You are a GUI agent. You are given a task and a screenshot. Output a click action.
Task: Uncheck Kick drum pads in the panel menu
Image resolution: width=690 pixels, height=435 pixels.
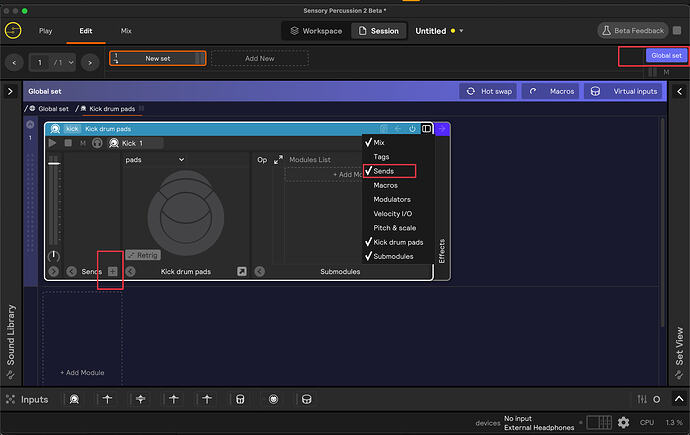398,242
